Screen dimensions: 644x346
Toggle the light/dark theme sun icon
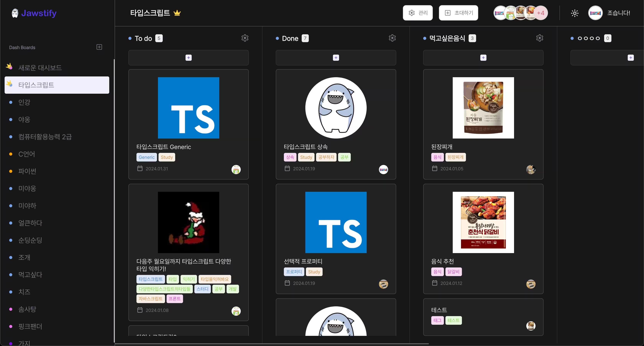pos(575,13)
